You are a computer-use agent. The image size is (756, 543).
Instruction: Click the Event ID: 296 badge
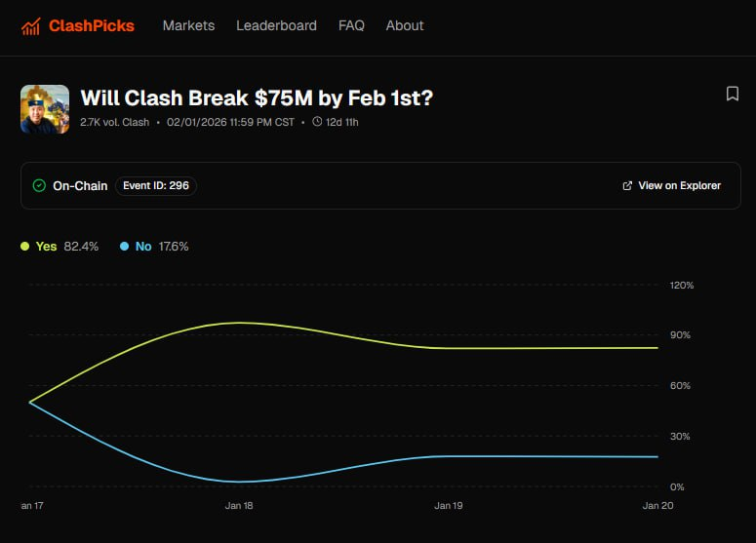point(156,185)
